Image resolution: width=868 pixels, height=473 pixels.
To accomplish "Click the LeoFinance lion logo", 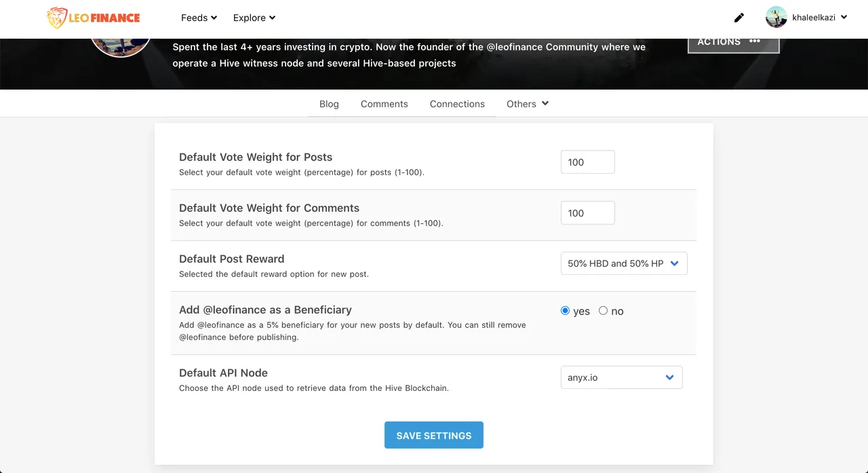I will 93,18.
